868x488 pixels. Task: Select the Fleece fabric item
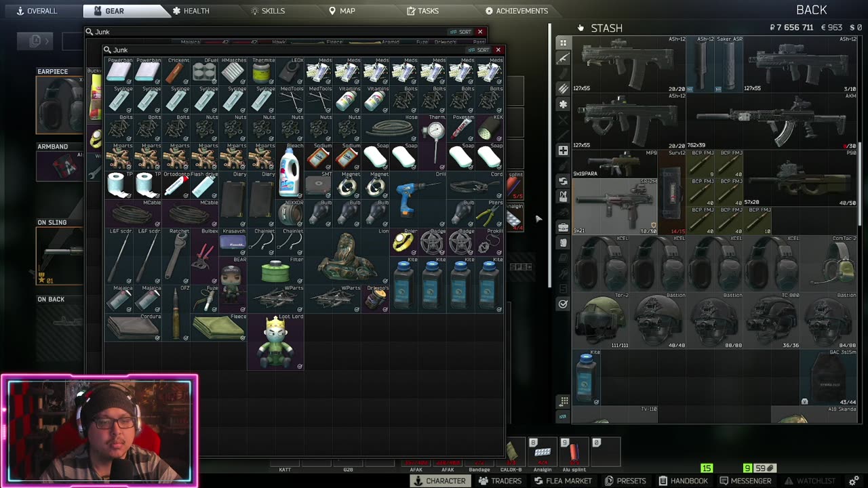click(x=219, y=327)
